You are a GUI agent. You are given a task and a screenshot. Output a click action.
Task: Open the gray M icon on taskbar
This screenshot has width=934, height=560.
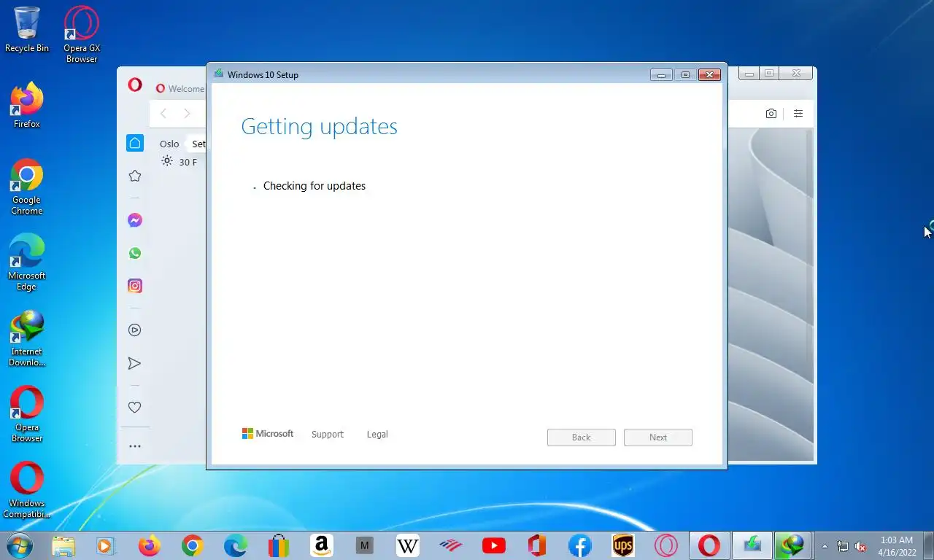tap(365, 545)
